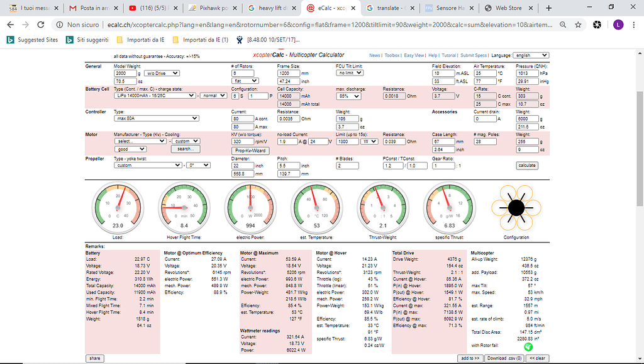Screen dimensions: 644x364
Task: Open the controller type max 80A dropdown
Action: pyautogui.click(x=156, y=118)
